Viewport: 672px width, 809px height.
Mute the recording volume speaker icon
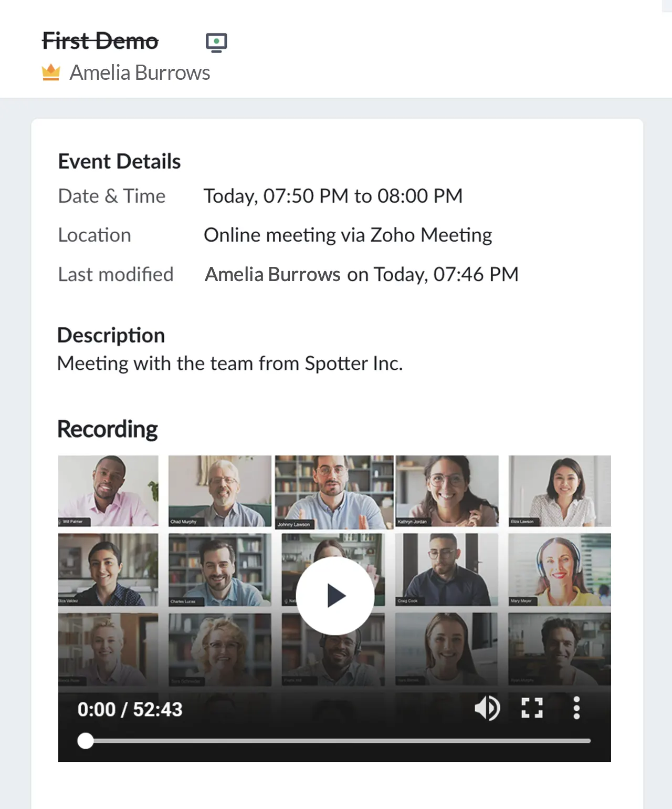pos(487,708)
